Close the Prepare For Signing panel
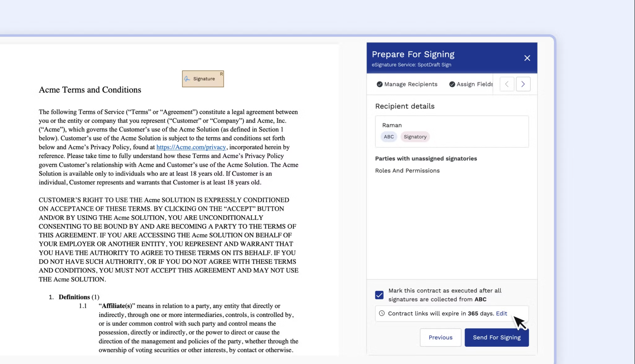 pos(527,58)
